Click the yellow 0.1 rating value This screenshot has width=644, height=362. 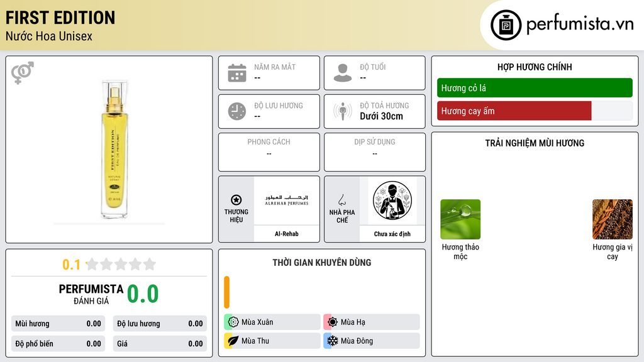pos(71,265)
